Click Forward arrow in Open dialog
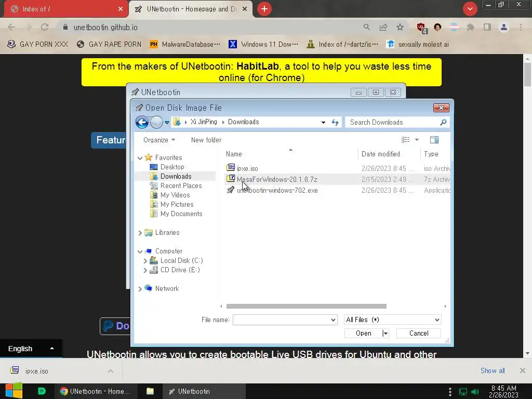 click(x=156, y=122)
